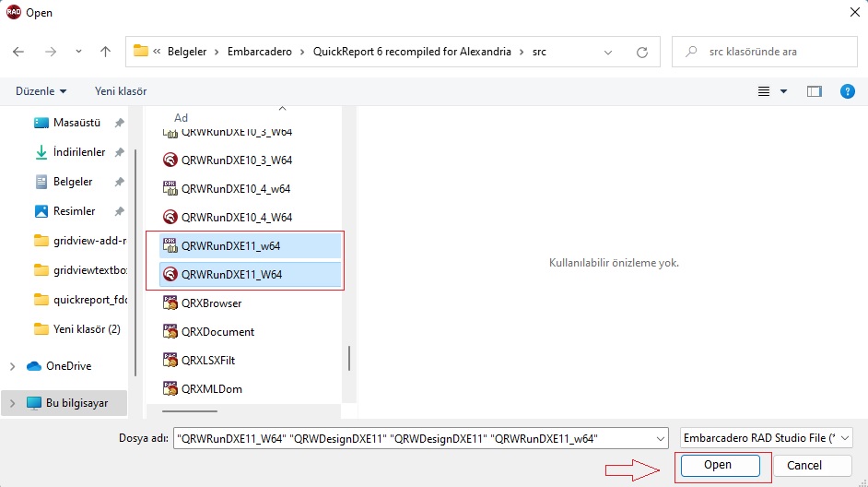Click the src klasöründe ara search box
This screenshot has width=868, height=487.
(x=765, y=52)
